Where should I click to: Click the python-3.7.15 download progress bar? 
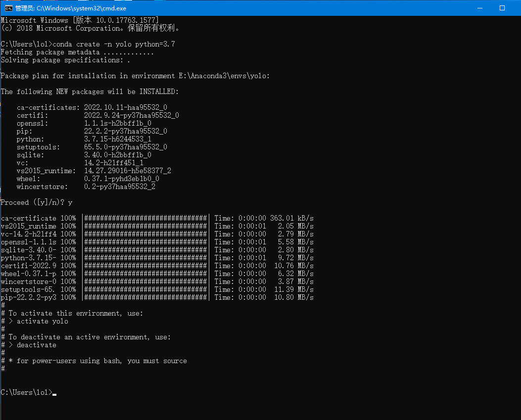click(146, 258)
